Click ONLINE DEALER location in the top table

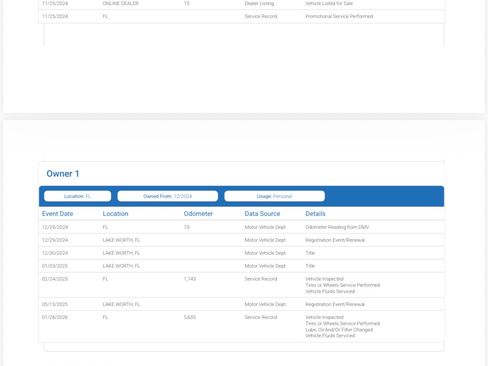coord(121,3)
